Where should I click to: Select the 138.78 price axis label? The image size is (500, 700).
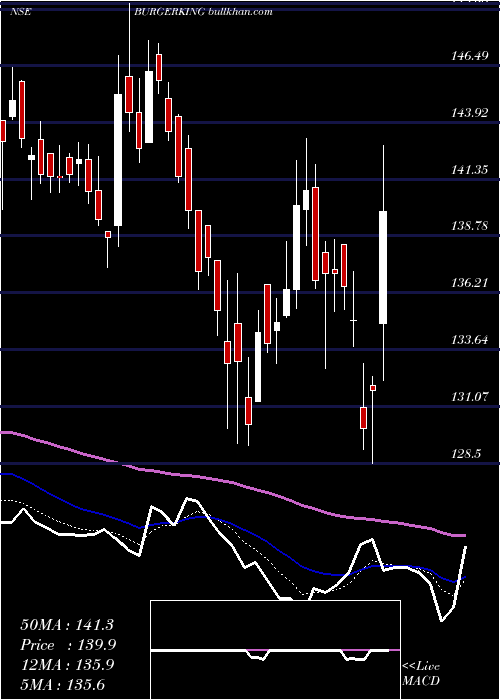pos(470,226)
